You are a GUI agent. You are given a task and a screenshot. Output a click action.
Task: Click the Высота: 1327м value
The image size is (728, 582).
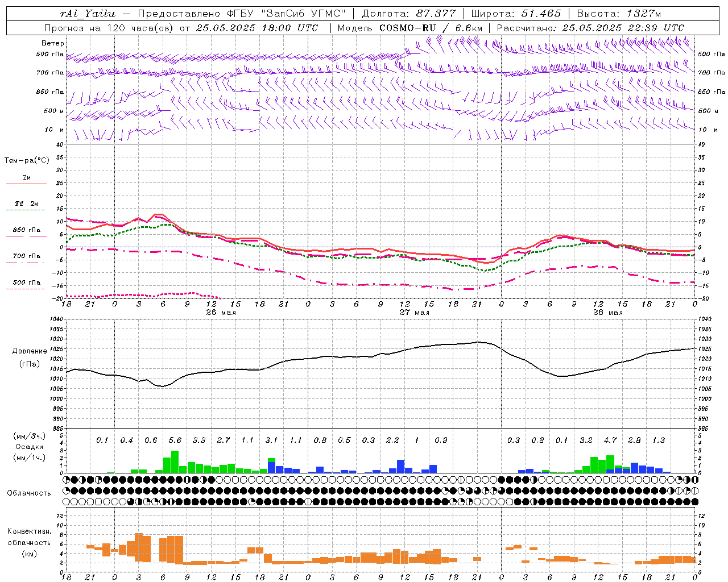[619, 14]
